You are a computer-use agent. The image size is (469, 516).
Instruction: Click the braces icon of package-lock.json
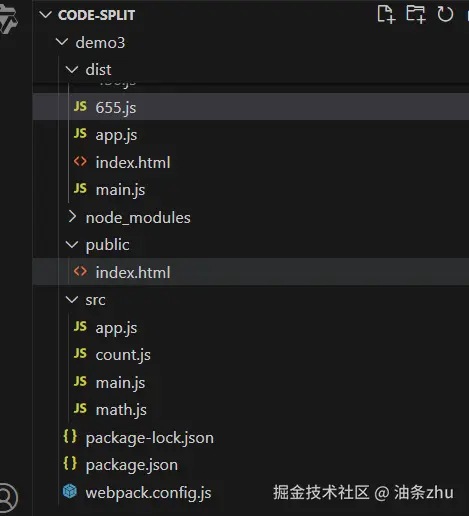(x=70, y=436)
